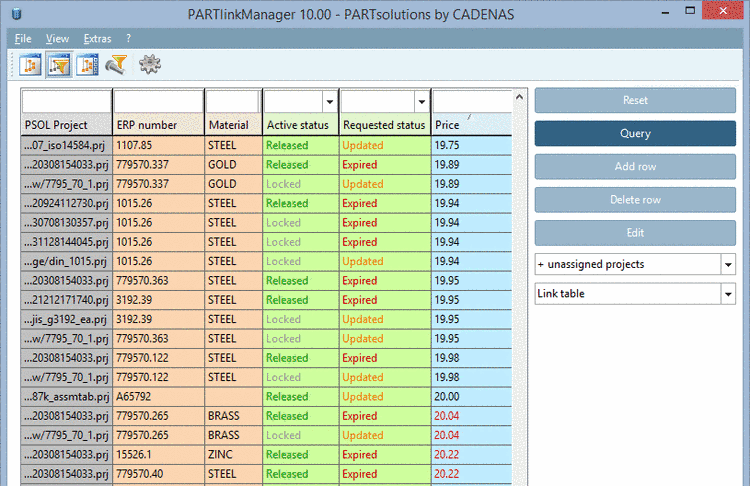Image resolution: width=750 pixels, height=486 pixels.
Task: Run the Query button
Action: 635,133
